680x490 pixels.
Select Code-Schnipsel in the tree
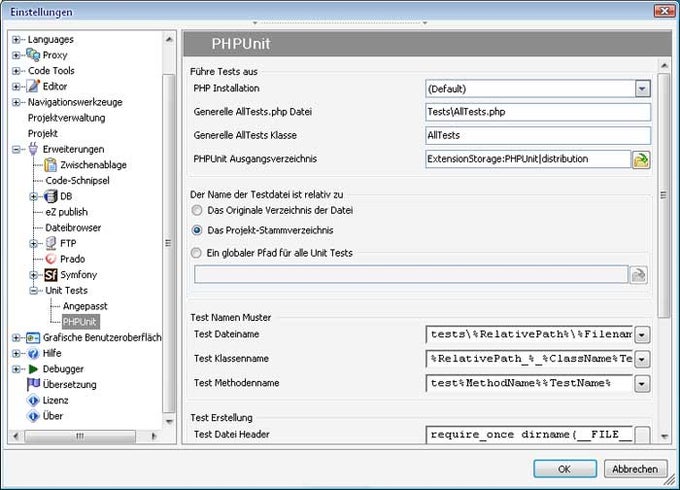pyautogui.click(x=77, y=180)
